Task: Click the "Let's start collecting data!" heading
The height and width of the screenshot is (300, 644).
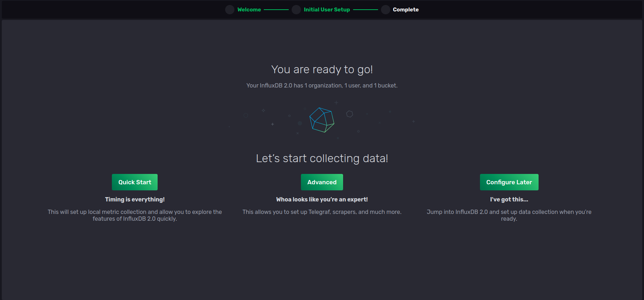Action: click(322, 158)
